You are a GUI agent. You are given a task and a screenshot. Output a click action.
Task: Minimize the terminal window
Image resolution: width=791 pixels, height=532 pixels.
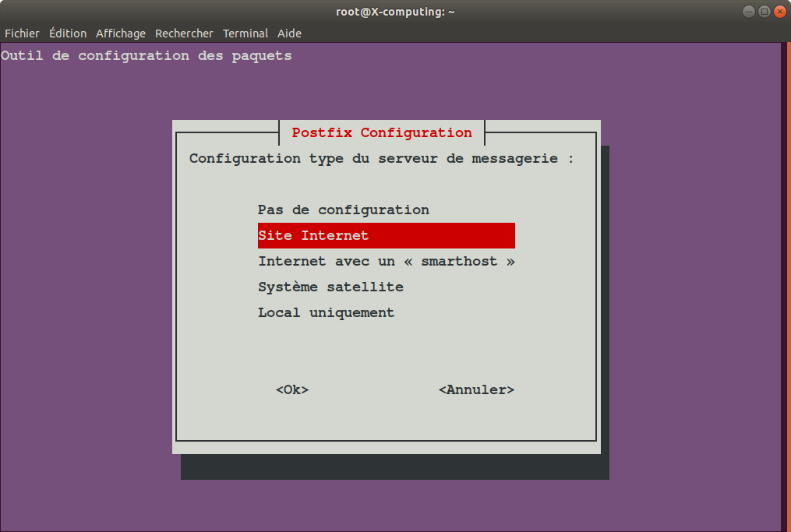point(749,11)
